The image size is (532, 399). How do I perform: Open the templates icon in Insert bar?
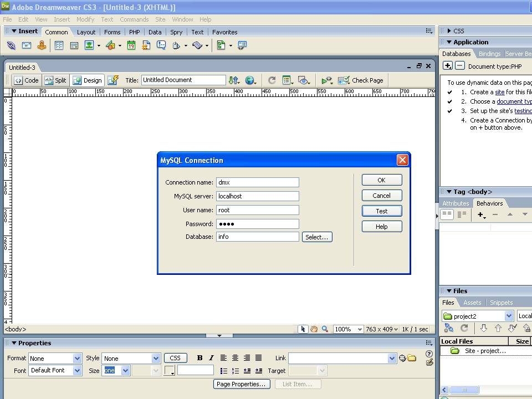click(221, 45)
